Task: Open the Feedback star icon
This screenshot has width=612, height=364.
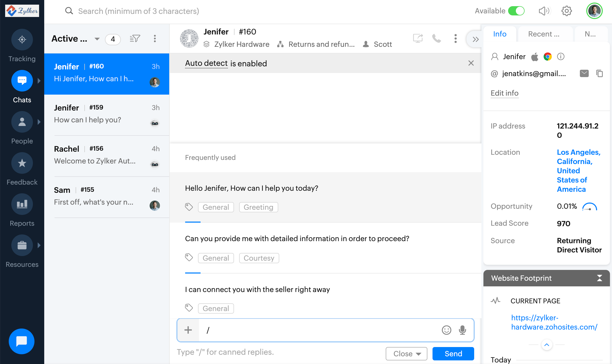Action: click(x=22, y=163)
